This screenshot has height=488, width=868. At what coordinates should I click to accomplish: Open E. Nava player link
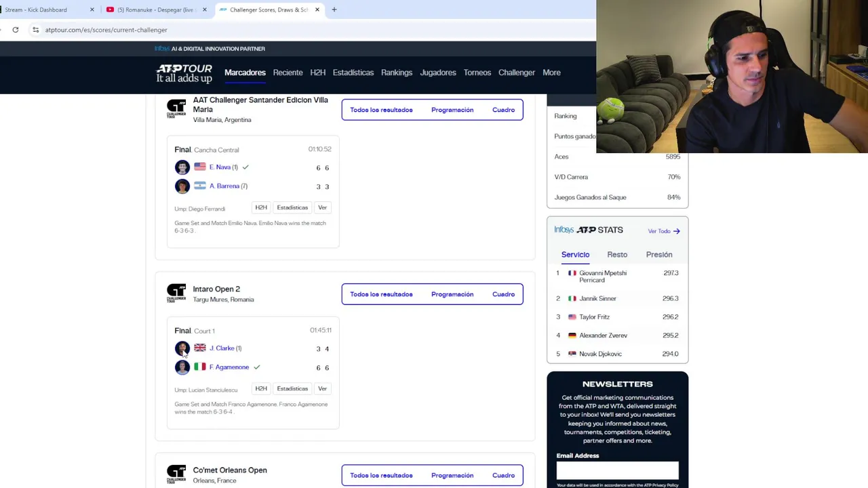[x=220, y=167]
